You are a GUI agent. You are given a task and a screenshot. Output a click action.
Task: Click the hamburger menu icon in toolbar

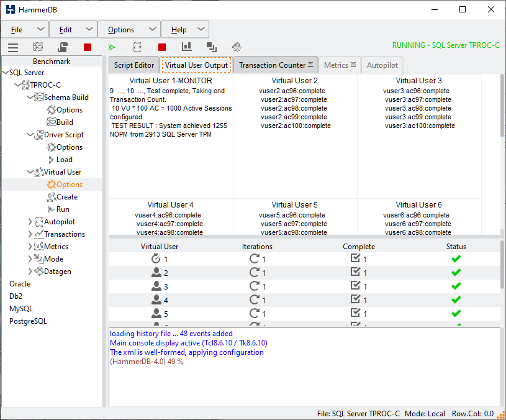coord(13,47)
